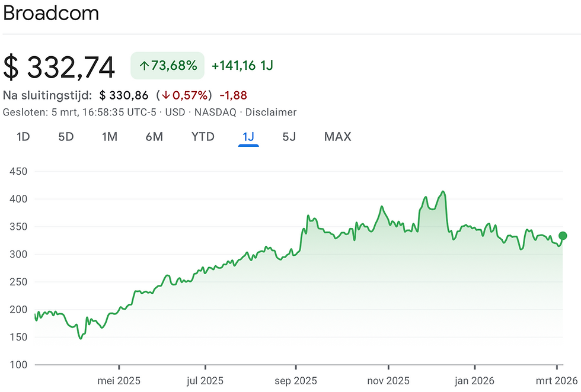This screenshot has width=581, height=392.
Task: Click the sep 2025 axis marker
Action: 296,381
